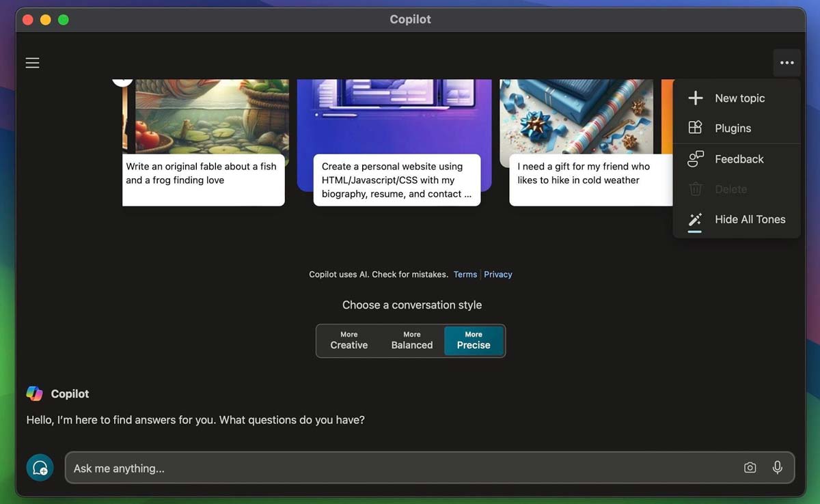Open the hamburger sidebar menu
820x504 pixels.
(x=32, y=63)
